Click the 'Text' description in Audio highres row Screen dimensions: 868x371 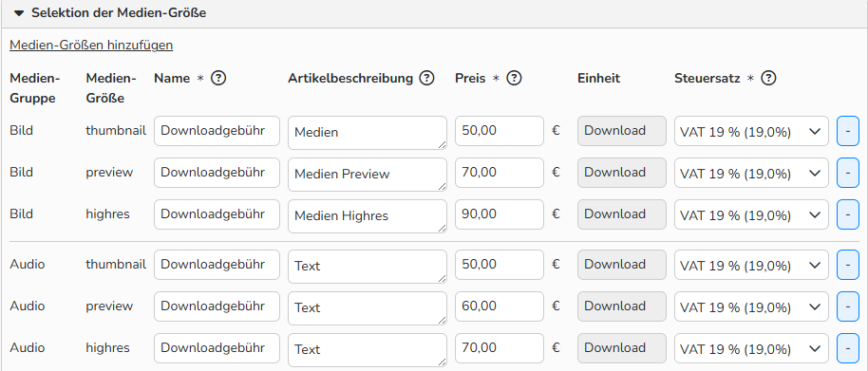[x=368, y=350]
